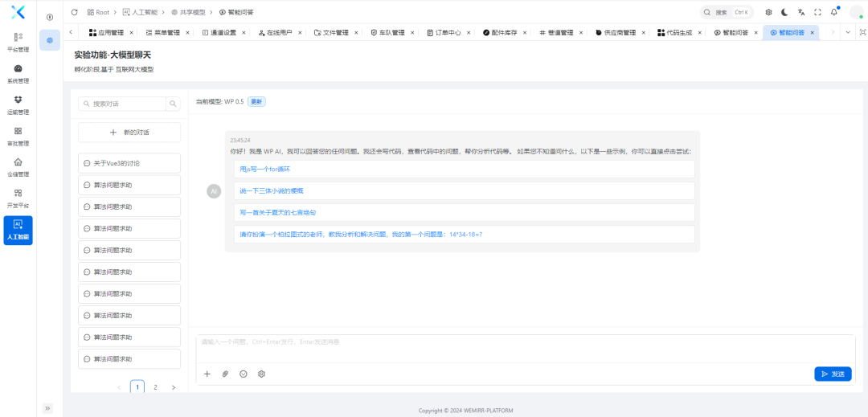Click the refresh icon beside the breadcrumb
Image resolution: width=868 pixels, height=417 pixels.
coord(75,12)
